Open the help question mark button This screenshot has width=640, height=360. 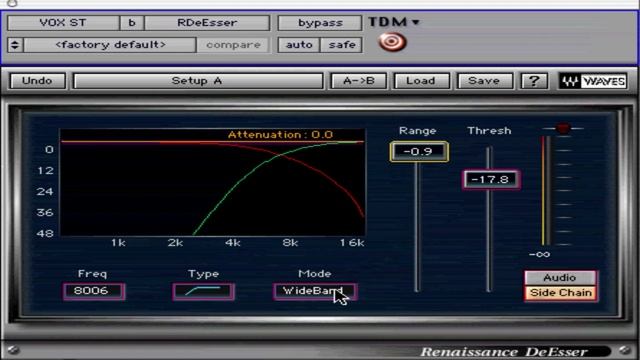(x=534, y=81)
